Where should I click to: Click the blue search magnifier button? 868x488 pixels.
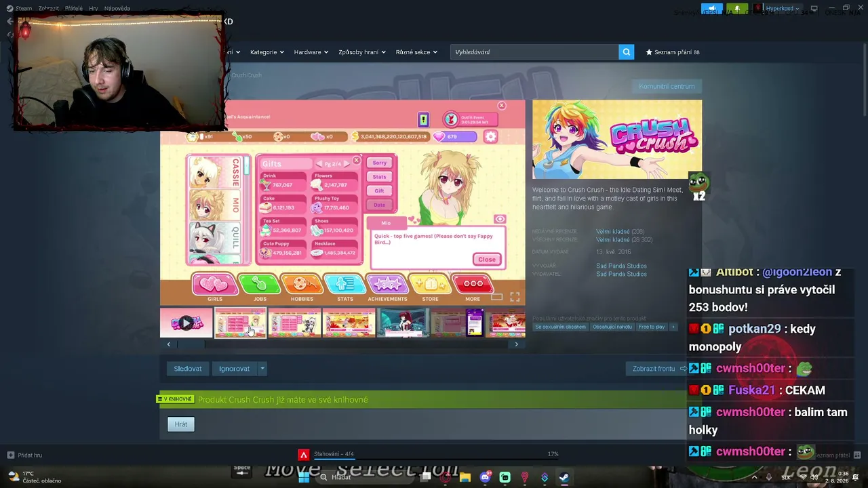point(626,52)
